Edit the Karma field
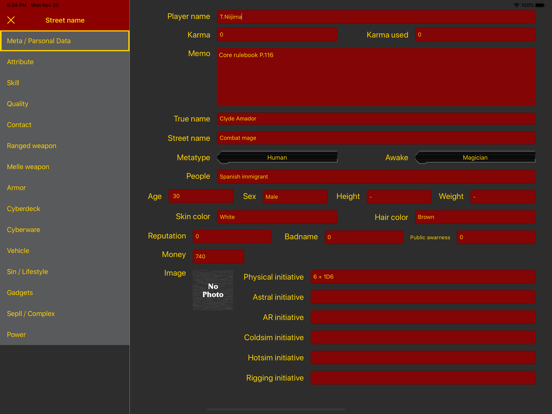 tap(277, 35)
